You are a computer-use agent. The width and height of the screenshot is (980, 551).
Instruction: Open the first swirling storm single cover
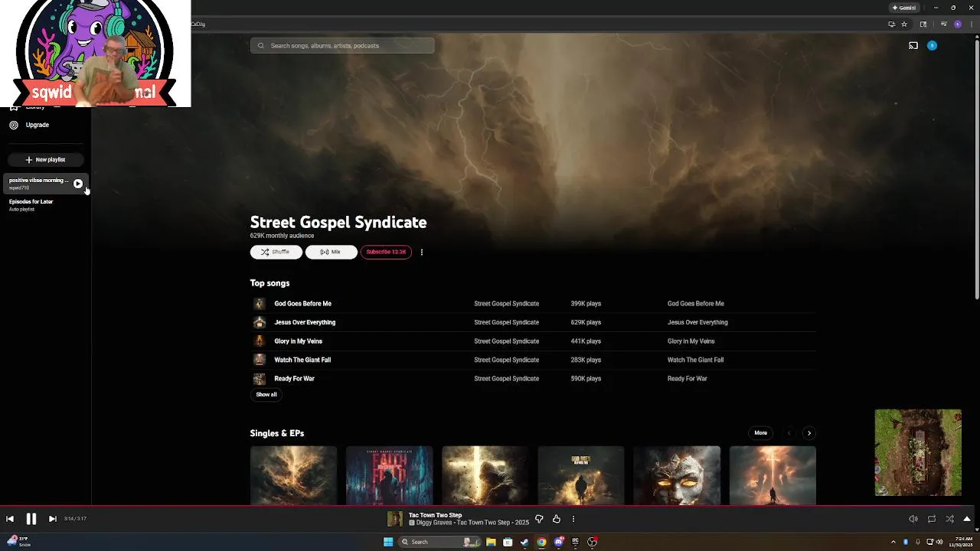click(293, 475)
